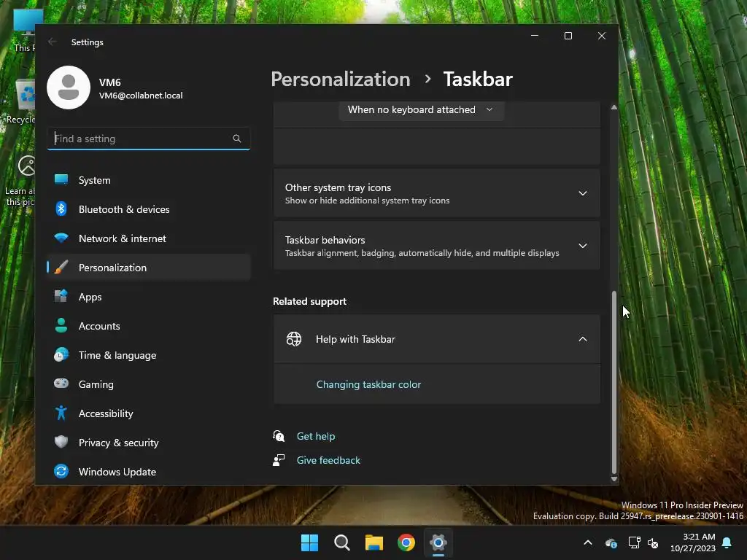747x560 pixels.
Task: Click the Privacy & security shield icon
Action: coord(61,442)
